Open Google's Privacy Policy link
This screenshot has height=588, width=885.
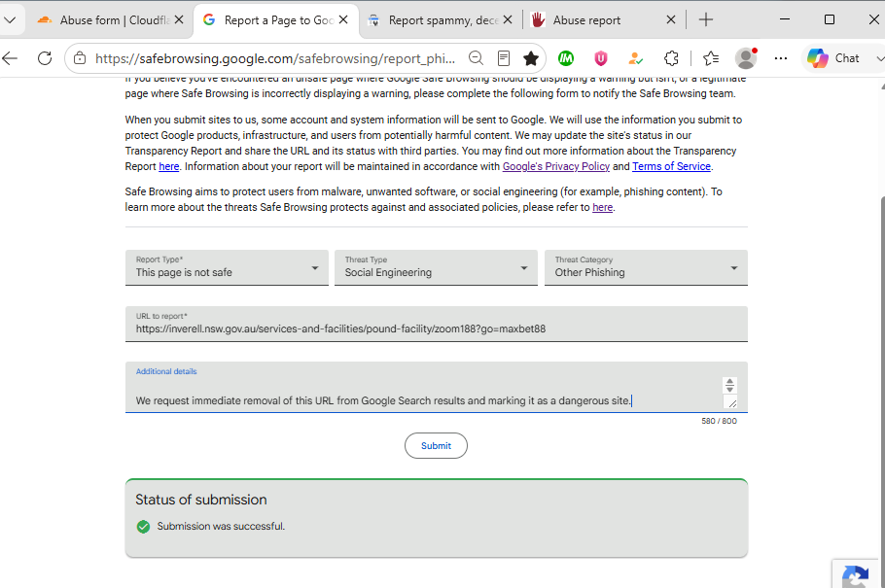click(556, 166)
